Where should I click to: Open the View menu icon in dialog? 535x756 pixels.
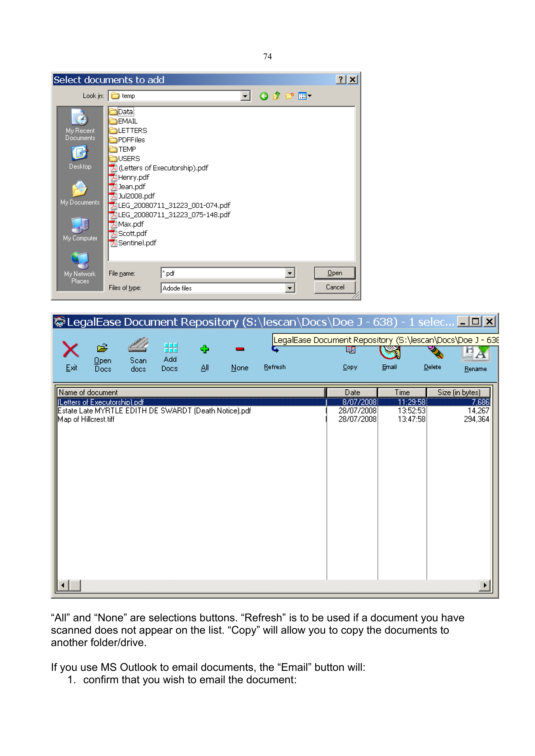(x=305, y=96)
